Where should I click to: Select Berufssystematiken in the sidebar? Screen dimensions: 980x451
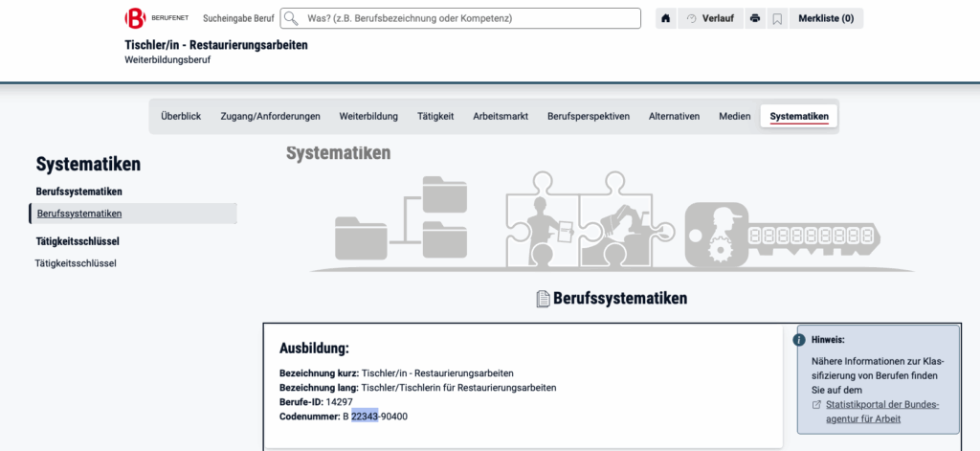click(x=79, y=214)
